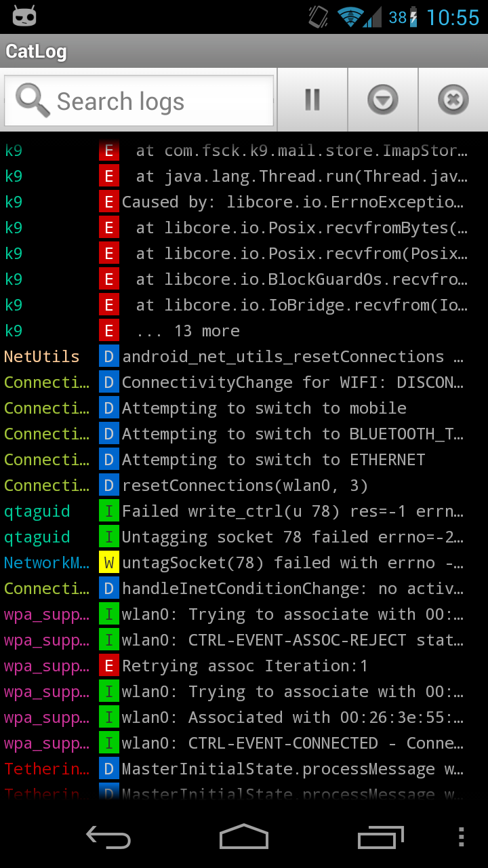Tap the '... 13 more' log entry
The height and width of the screenshot is (868, 488).
(188, 331)
